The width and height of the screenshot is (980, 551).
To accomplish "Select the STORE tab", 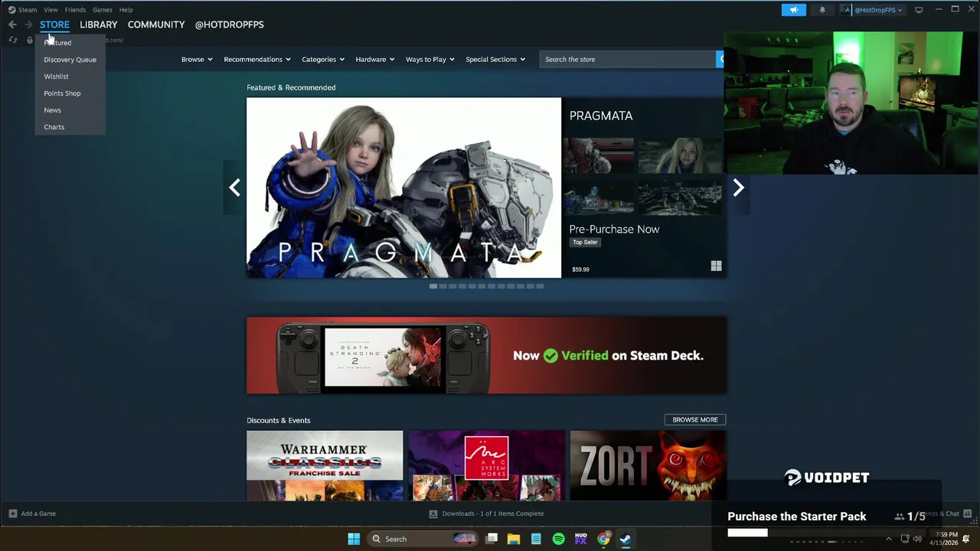I will point(54,24).
